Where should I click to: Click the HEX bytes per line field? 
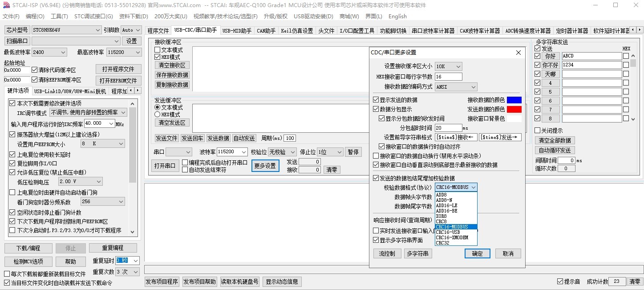448,77
